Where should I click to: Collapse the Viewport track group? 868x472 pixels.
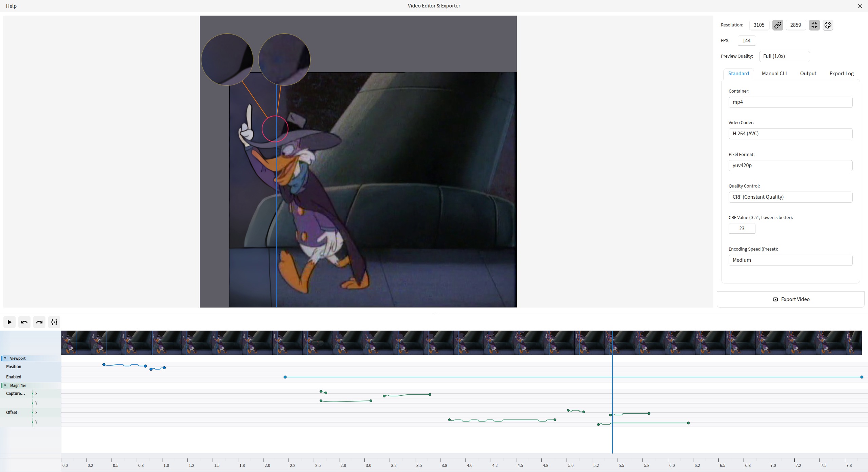pos(5,358)
